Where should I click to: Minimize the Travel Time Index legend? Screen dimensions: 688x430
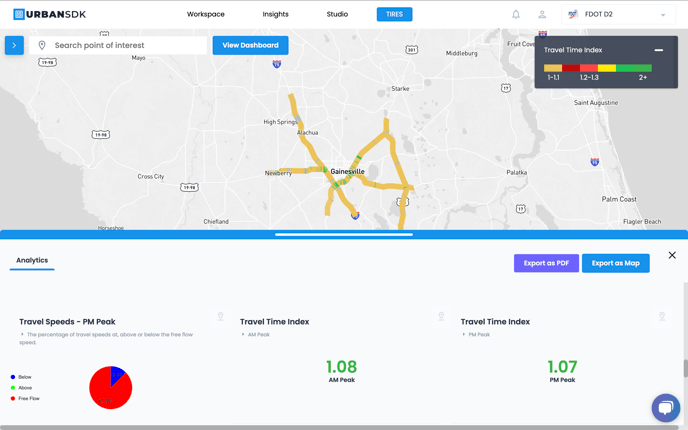tap(659, 50)
